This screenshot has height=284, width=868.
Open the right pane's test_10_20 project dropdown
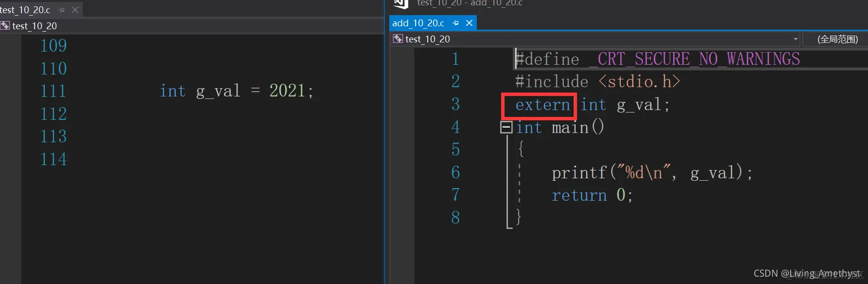tap(596, 39)
